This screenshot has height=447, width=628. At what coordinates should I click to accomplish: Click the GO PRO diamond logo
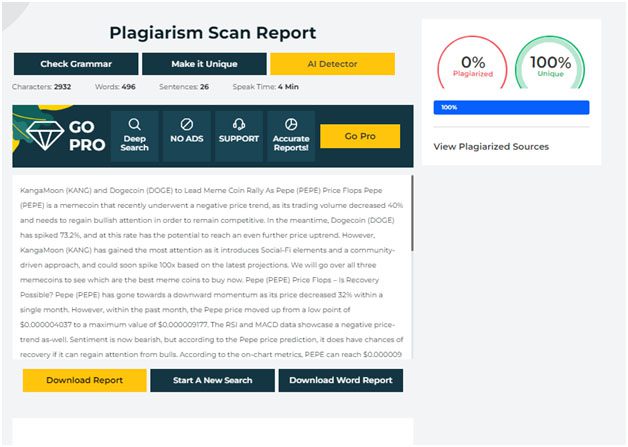pyautogui.click(x=45, y=135)
